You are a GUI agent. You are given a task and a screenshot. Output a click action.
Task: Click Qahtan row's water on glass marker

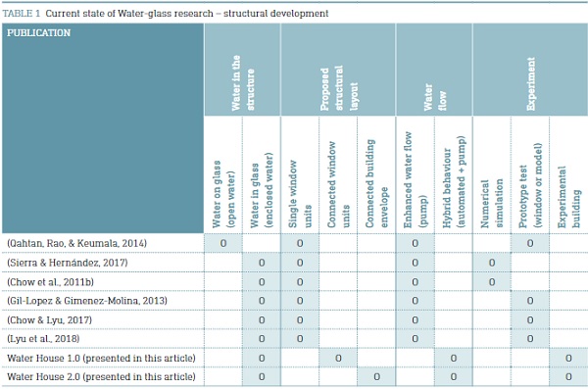pos(223,243)
